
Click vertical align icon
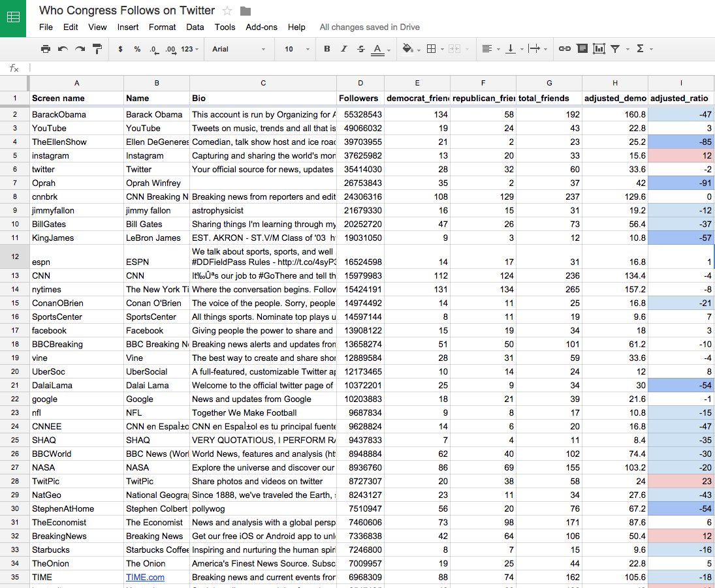(x=510, y=49)
